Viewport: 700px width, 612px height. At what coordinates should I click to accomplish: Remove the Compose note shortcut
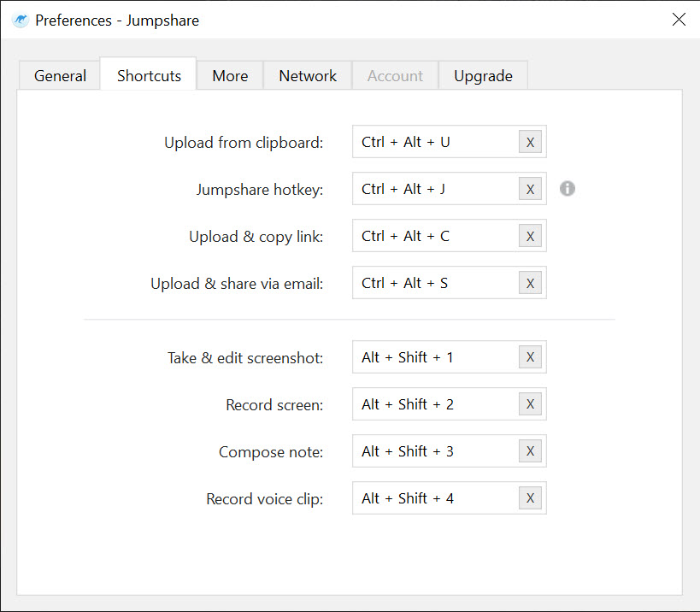(x=530, y=450)
